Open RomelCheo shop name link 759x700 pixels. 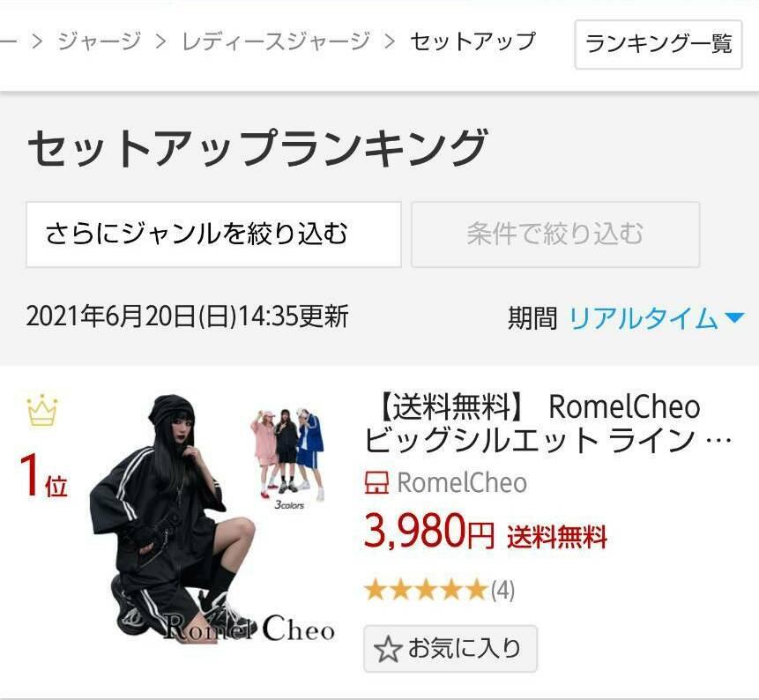click(x=462, y=482)
